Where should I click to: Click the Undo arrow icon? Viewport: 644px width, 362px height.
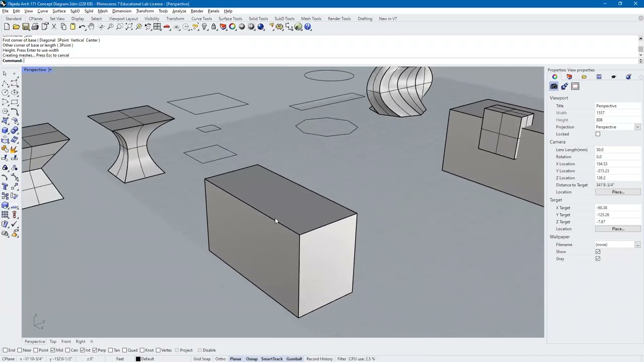pos(82,27)
